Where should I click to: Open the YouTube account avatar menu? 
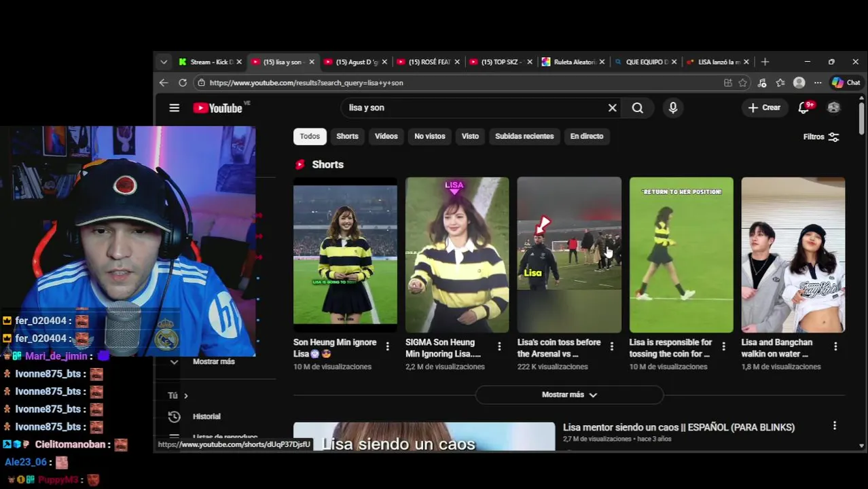pos(833,107)
